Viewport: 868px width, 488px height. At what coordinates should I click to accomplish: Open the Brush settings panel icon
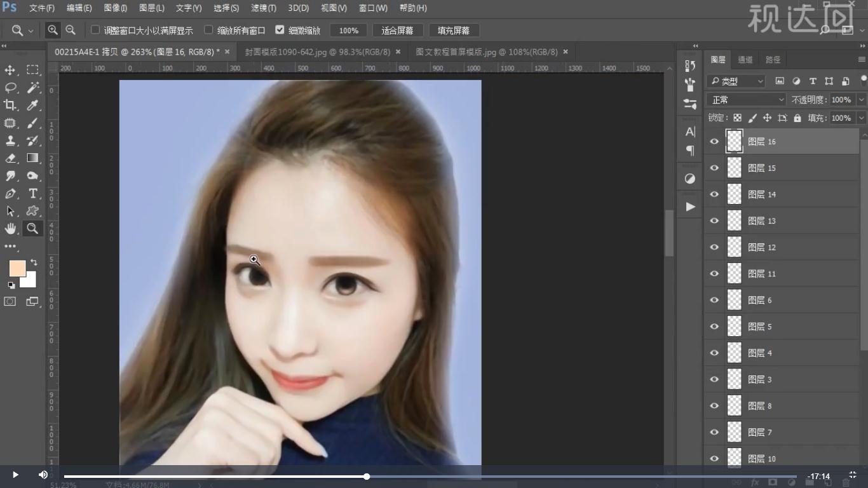(690, 104)
